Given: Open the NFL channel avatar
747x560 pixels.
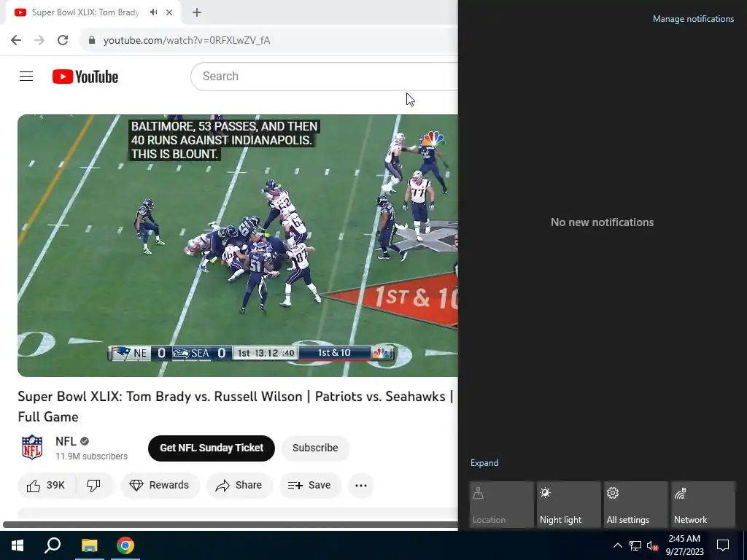Looking at the screenshot, I should point(32,447).
